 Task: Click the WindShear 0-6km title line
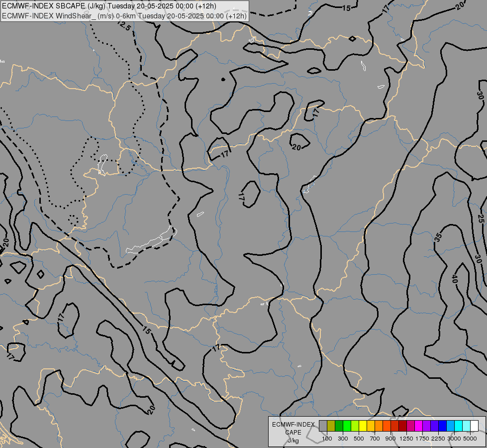point(124,16)
